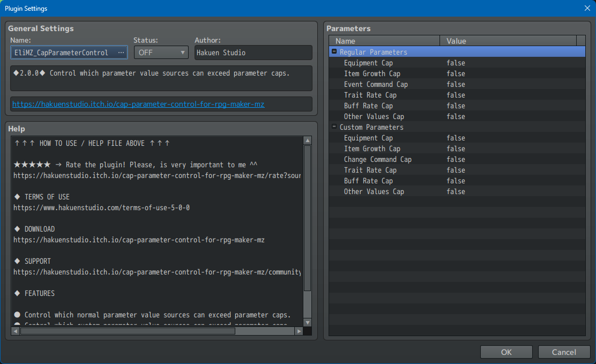596x364 pixels.
Task: Collapse the Regular Parameters group
Action: point(334,51)
